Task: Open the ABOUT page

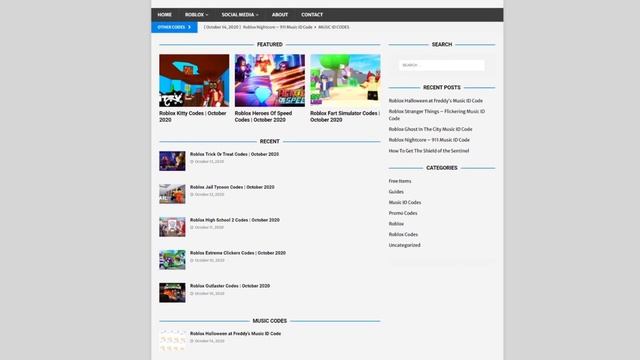Action: (x=280, y=15)
